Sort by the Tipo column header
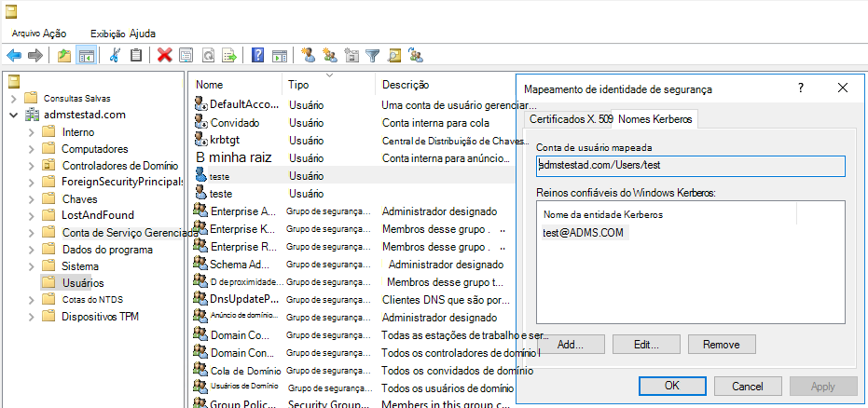 (298, 85)
